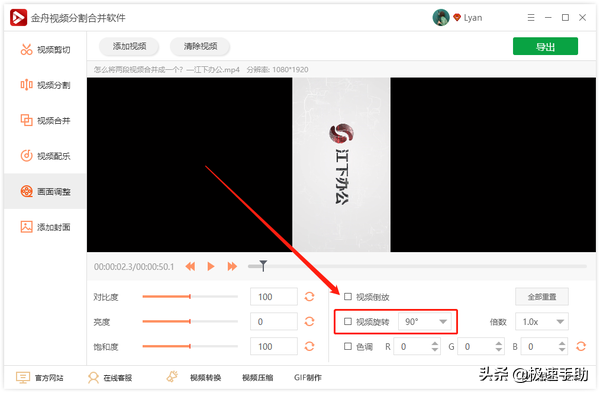Viewport: 600px width, 393px height.
Task: Click the brightness value field showing 0
Action: point(274,321)
